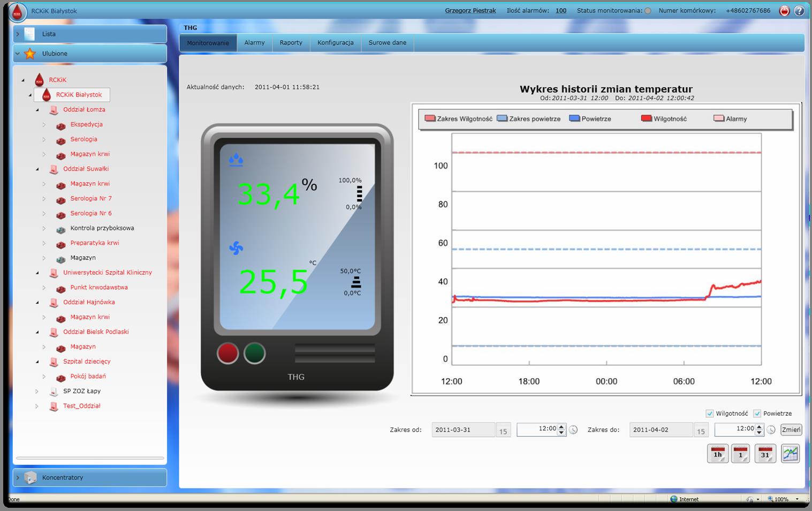Image resolution: width=812 pixels, height=511 pixels.
Task: Click the red power logout icon
Action: [784, 11]
